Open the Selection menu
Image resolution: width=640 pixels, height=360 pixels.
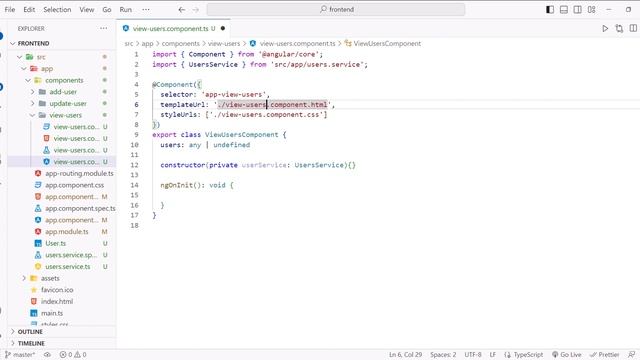pos(57,9)
